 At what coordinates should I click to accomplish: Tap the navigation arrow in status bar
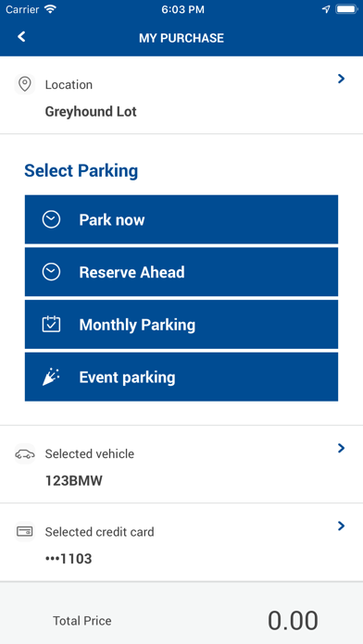click(326, 9)
